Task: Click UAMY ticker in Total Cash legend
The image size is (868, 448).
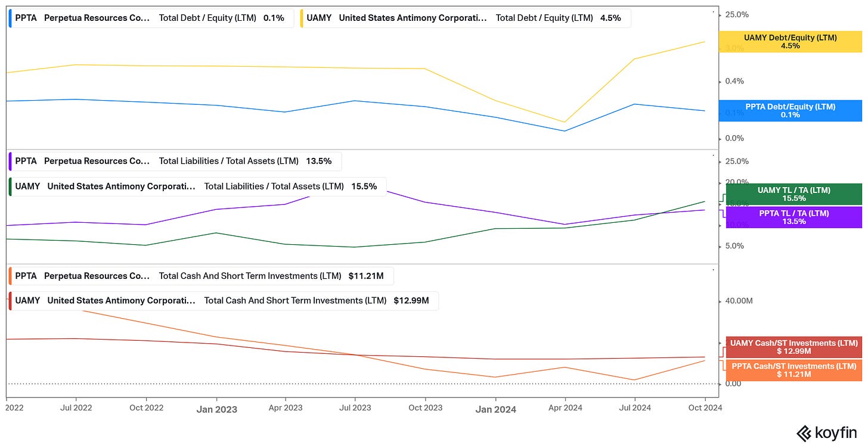Action: (27, 300)
